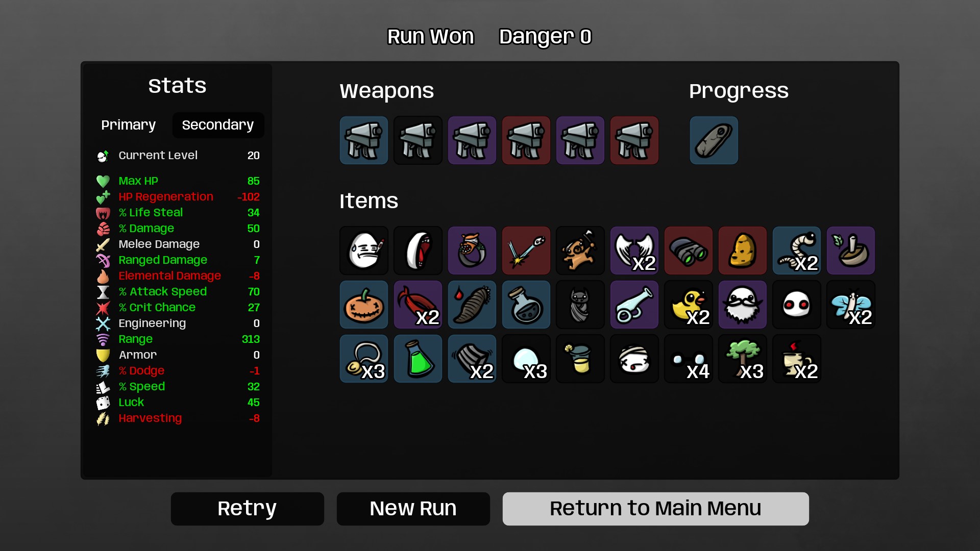980x551 pixels.
Task: Switch to the Secondary stats tab
Action: click(x=218, y=125)
